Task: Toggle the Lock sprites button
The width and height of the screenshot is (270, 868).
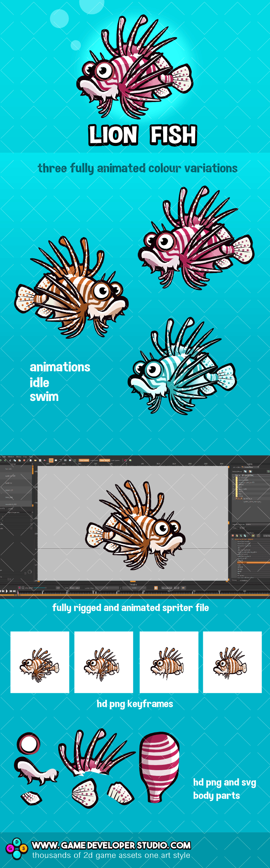Action: [x=115, y=460]
